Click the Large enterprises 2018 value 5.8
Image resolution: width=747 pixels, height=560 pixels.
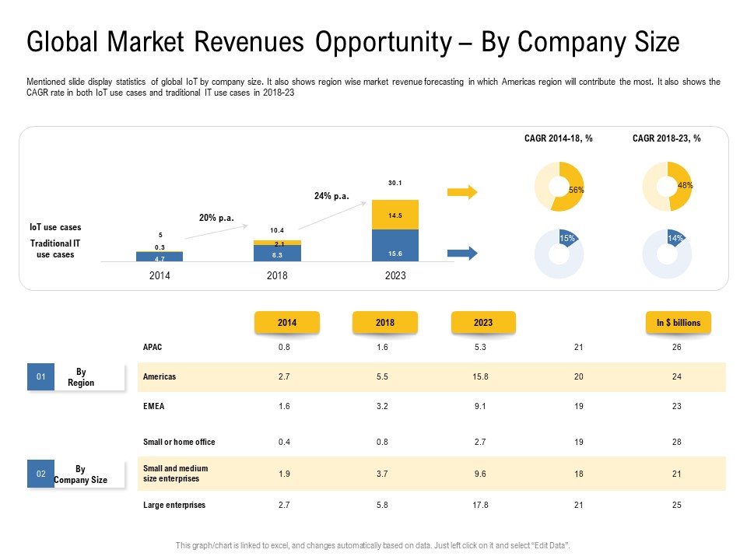click(382, 505)
